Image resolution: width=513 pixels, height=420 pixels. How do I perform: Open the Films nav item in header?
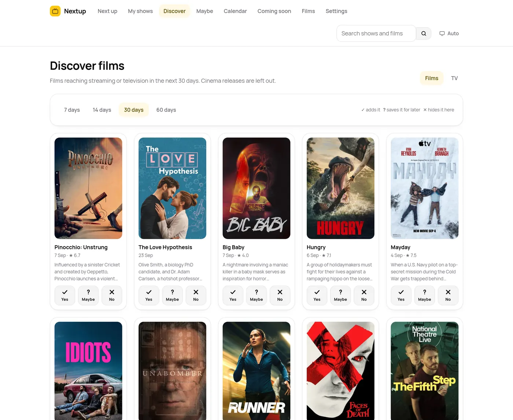click(308, 11)
